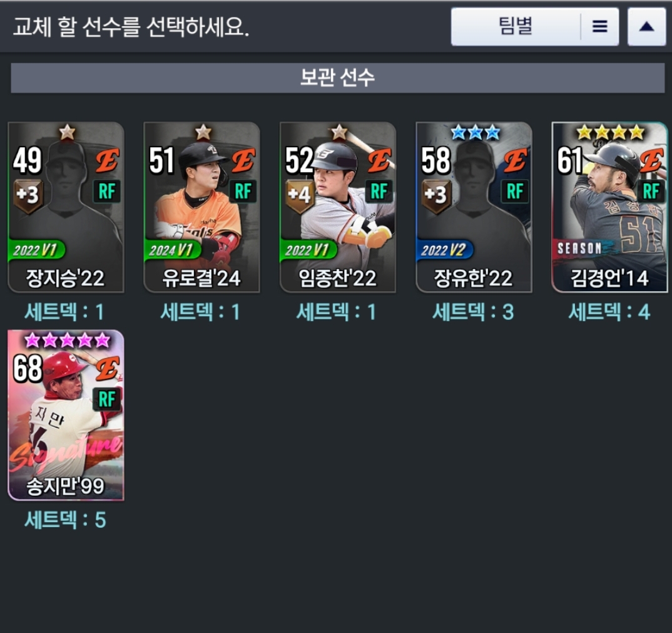Tap the +3 upgrade badge on 장유한'22

[x=436, y=195]
